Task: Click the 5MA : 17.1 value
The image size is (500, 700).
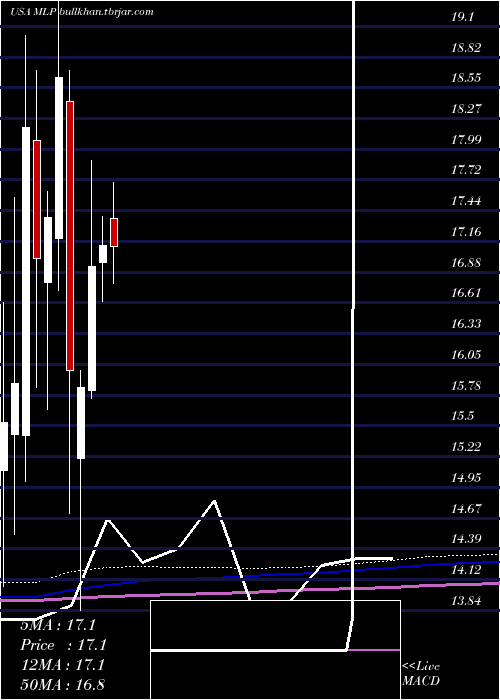Action: [x=58, y=625]
